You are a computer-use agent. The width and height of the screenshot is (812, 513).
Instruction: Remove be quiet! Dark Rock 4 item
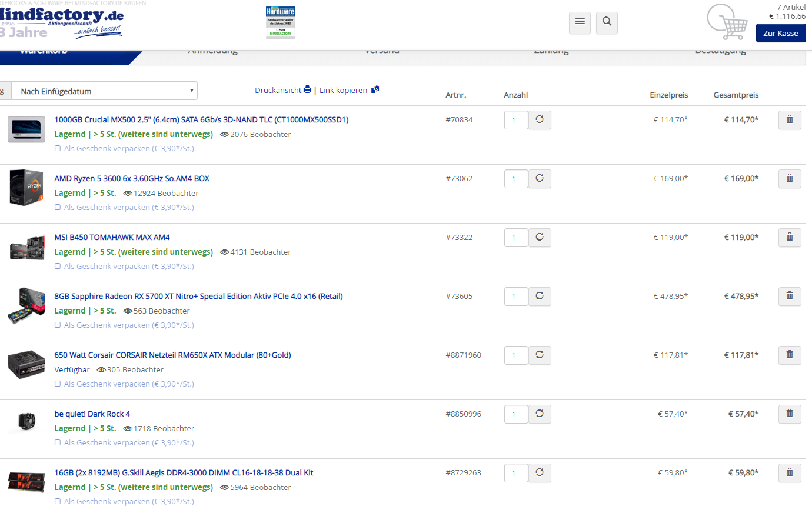790,414
